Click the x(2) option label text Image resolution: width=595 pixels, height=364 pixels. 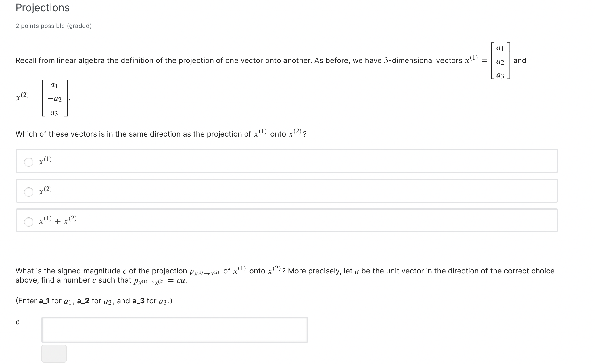click(45, 191)
